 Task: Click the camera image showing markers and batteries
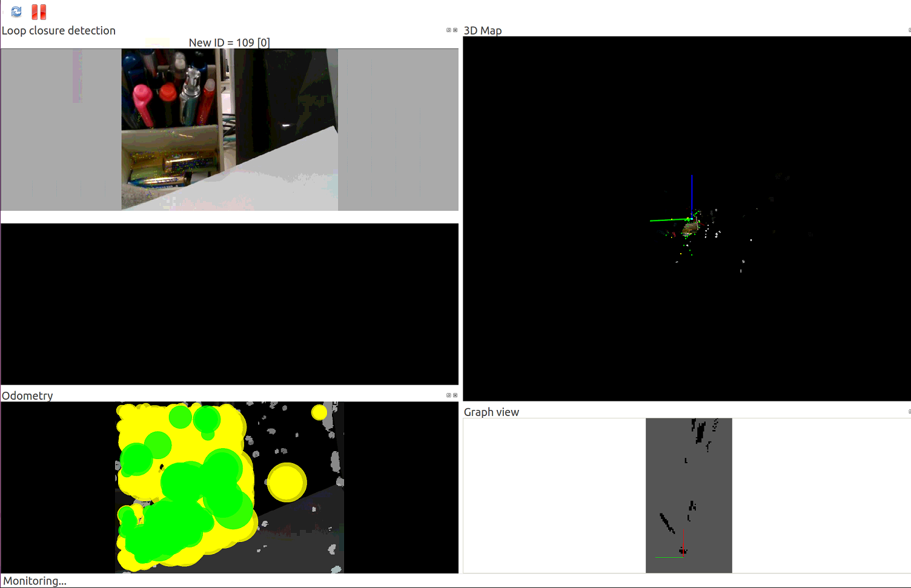(229, 130)
